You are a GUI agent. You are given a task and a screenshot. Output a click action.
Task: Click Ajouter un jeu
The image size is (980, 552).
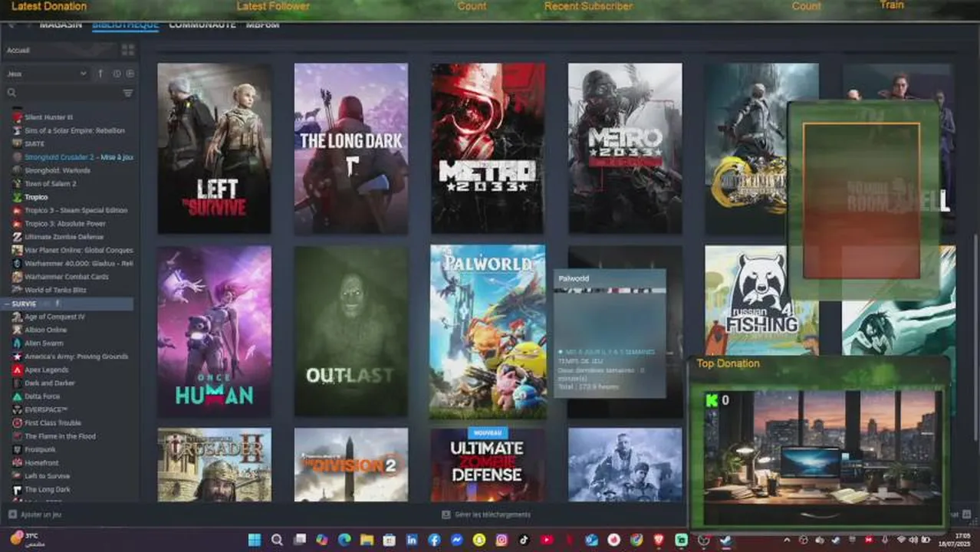[41, 514]
